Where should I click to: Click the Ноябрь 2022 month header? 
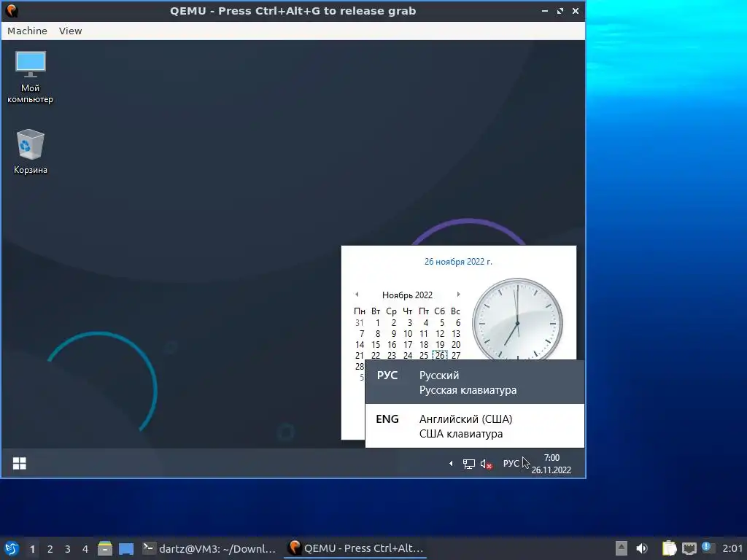point(407,295)
